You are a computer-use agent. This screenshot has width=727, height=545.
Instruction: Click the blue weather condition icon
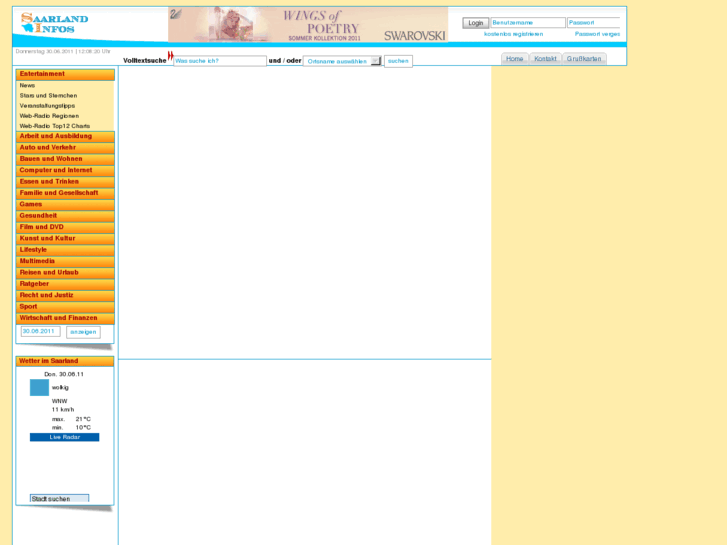[x=39, y=387]
